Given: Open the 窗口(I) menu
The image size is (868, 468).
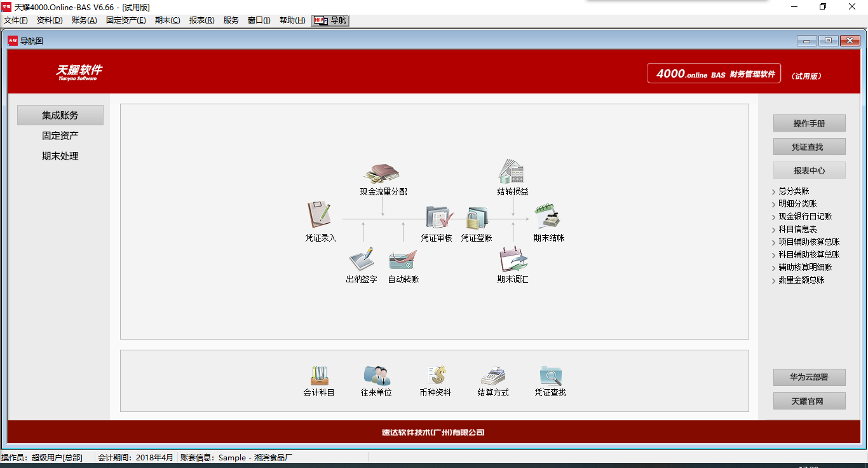Looking at the screenshot, I should click(x=259, y=20).
